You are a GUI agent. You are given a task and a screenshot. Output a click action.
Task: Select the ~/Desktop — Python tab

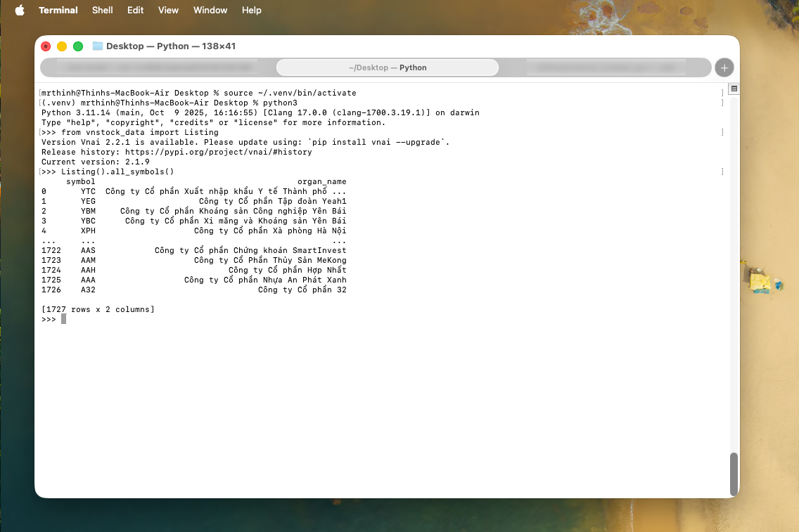tap(388, 67)
